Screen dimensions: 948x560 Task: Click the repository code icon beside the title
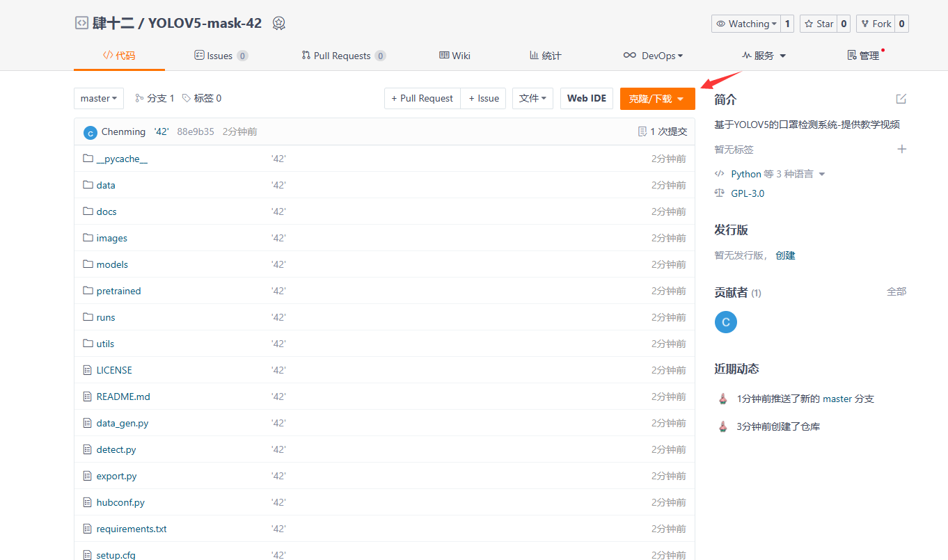click(82, 23)
